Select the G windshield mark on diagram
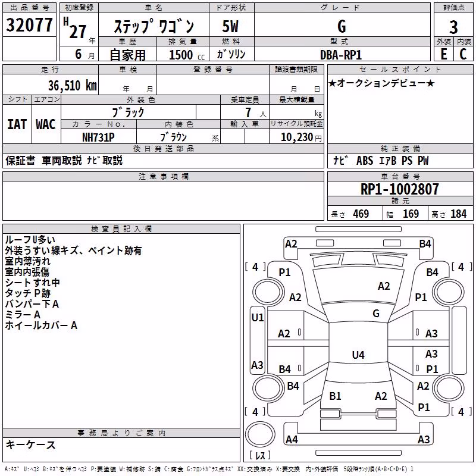Screen dimensions: 476x476 [x=376, y=314]
